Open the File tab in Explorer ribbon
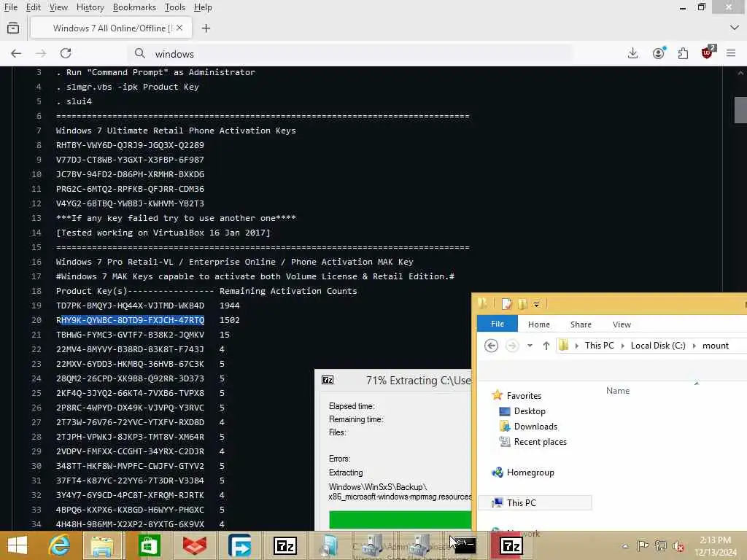 [498, 324]
